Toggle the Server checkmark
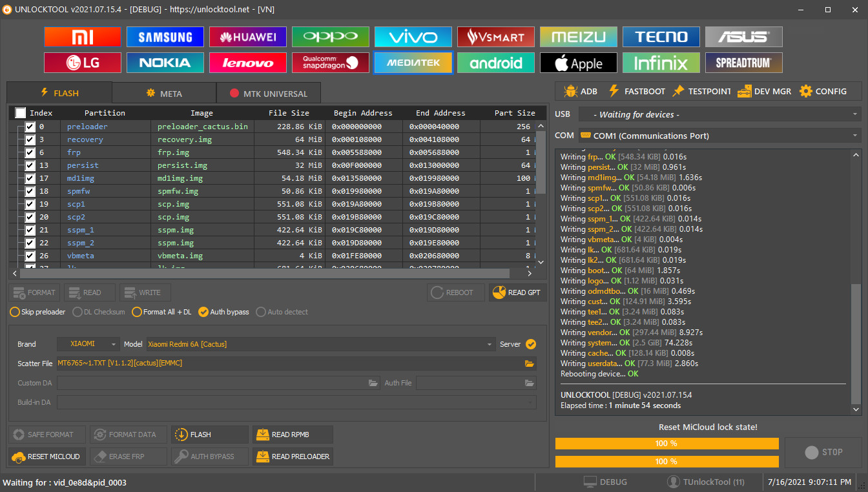 pos(531,344)
